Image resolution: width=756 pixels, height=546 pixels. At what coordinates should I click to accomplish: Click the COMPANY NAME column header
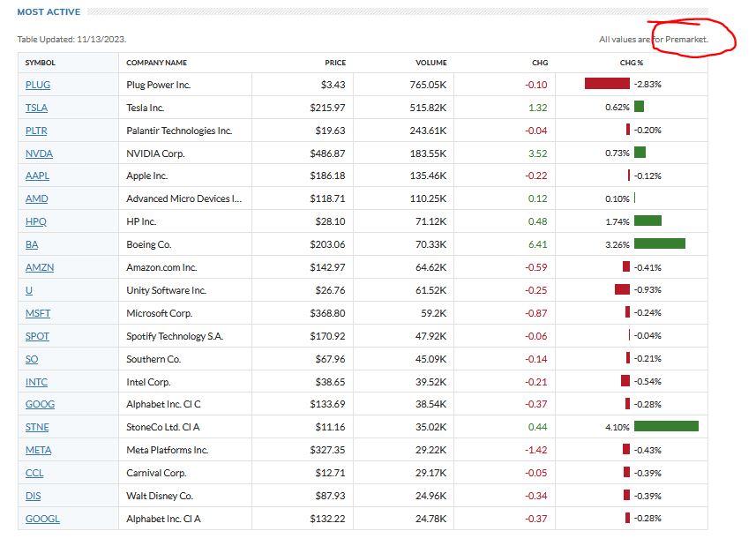[157, 63]
